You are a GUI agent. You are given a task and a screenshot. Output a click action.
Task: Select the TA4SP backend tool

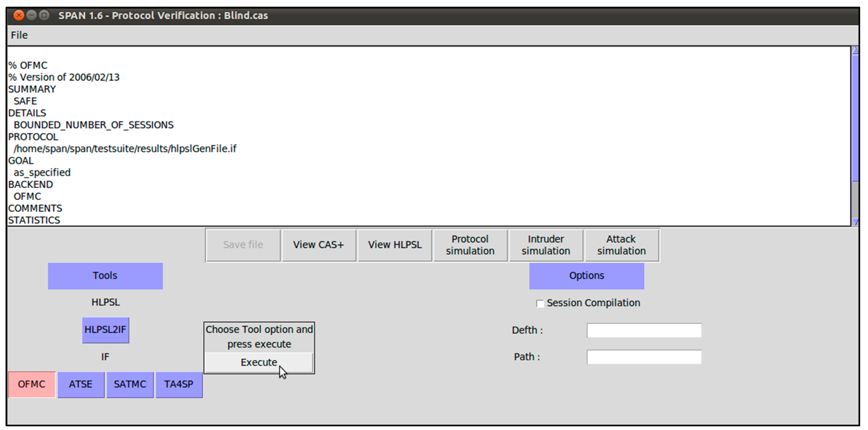pos(179,384)
